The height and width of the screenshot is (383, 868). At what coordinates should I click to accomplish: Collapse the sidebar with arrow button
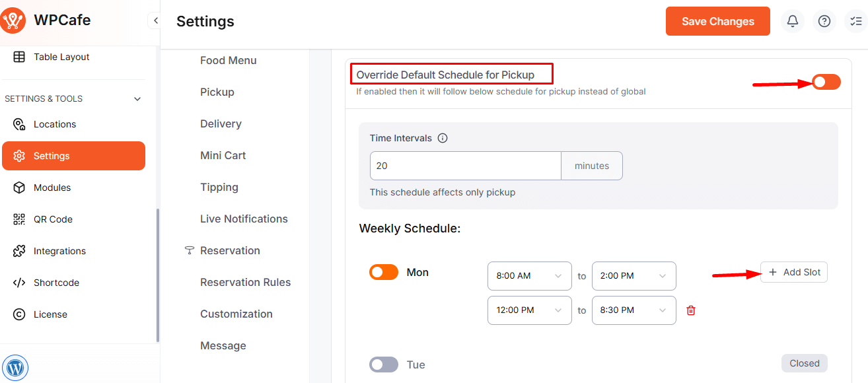coord(155,20)
